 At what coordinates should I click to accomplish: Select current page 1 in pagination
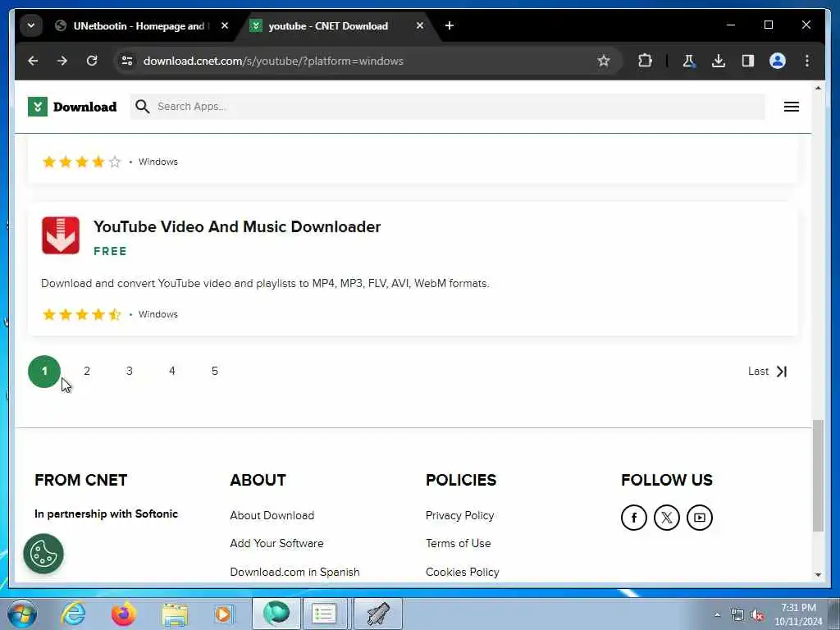(44, 372)
